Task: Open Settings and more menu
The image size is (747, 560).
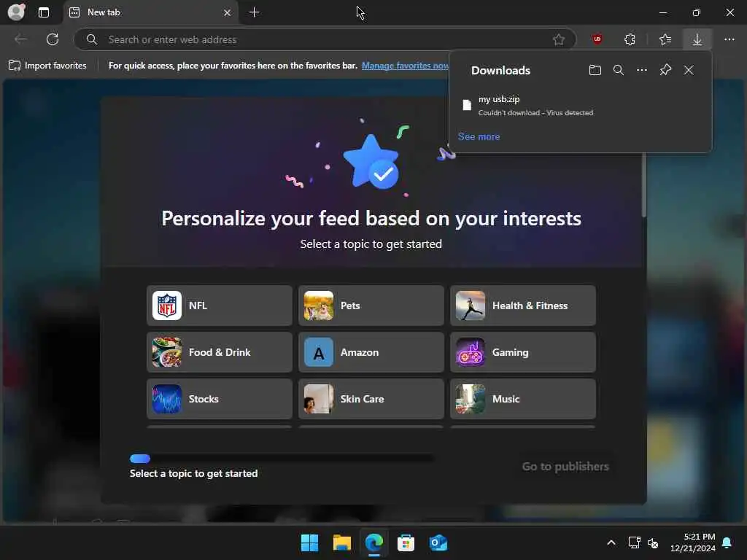Action: [729, 39]
